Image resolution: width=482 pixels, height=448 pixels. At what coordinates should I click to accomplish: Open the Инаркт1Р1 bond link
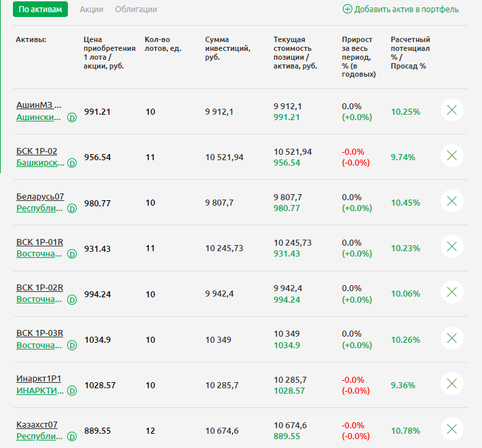[x=38, y=378]
